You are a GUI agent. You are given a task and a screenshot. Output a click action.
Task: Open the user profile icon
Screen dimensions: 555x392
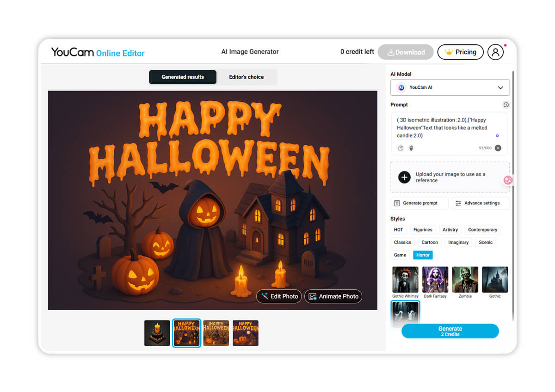point(495,52)
